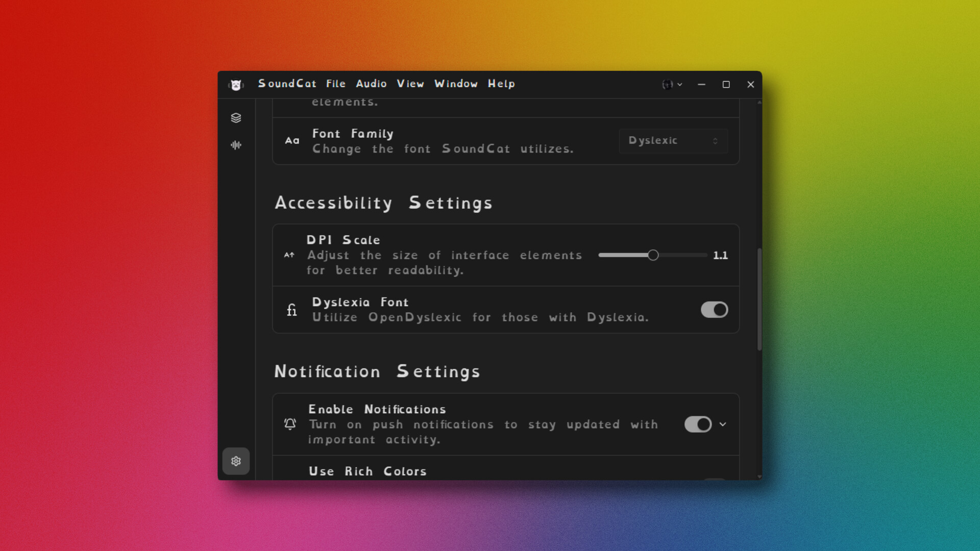
Task: Click the DPI Scale resize icon
Action: (289, 255)
